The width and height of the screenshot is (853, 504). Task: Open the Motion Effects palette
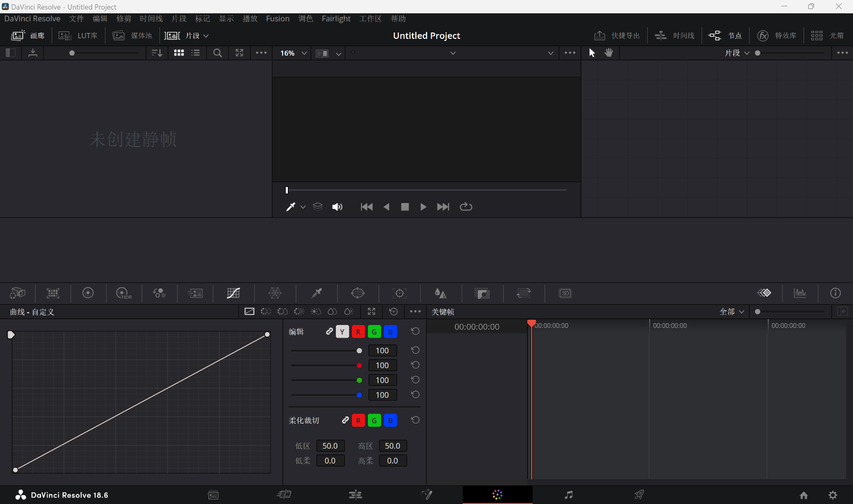click(195, 293)
